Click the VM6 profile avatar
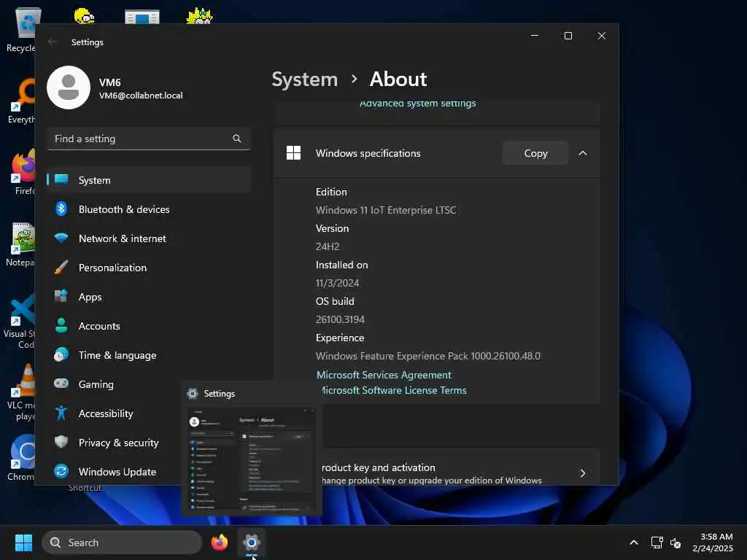The width and height of the screenshot is (747, 560). pyautogui.click(x=69, y=87)
